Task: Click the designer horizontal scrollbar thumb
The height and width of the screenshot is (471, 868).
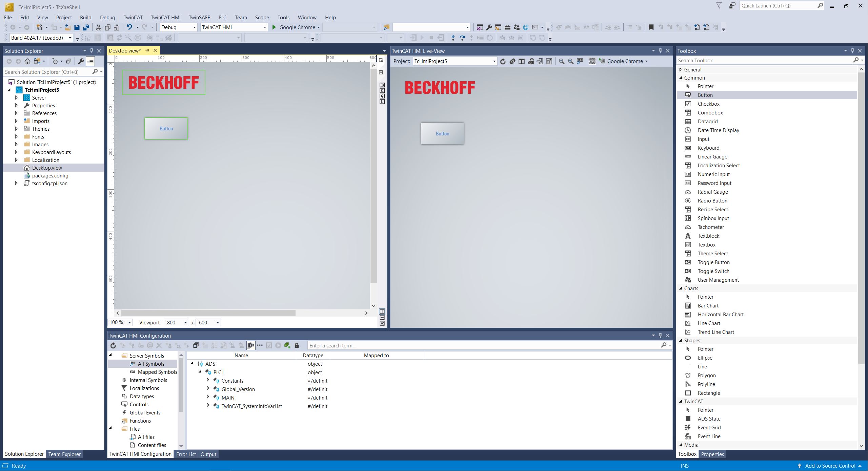Action: (208, 313)
